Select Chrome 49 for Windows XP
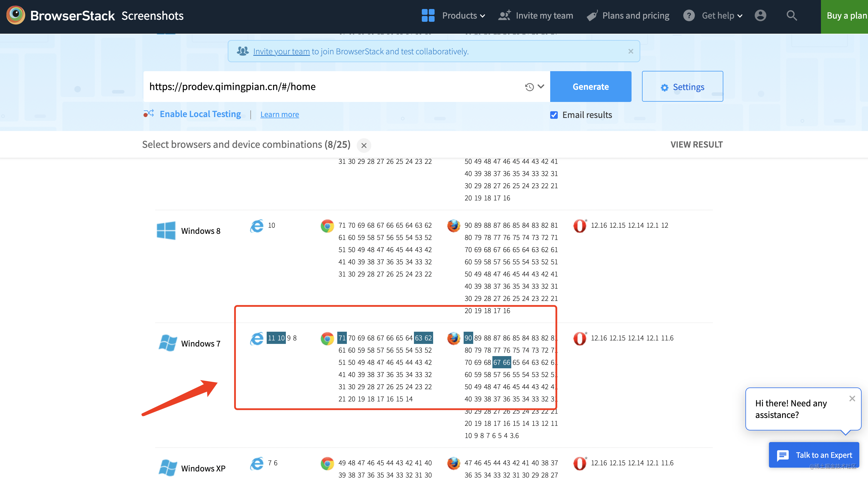Viewport: 868px width, 481px height. tap(342, 463)
